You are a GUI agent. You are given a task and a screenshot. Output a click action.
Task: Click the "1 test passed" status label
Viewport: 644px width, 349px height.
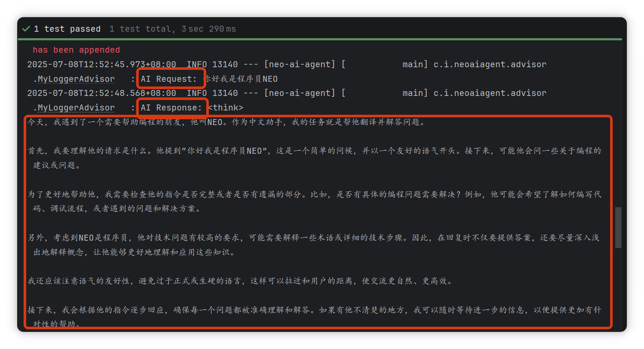[x=67, y=29]
